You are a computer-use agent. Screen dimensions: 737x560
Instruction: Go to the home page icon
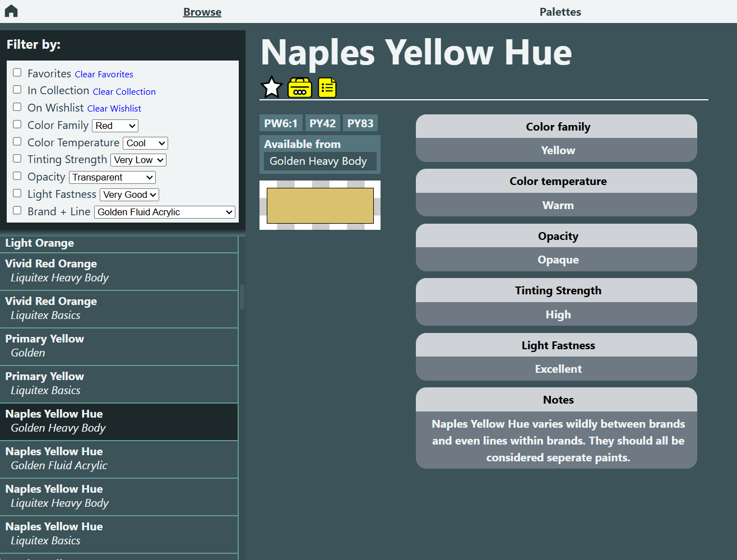11,11
